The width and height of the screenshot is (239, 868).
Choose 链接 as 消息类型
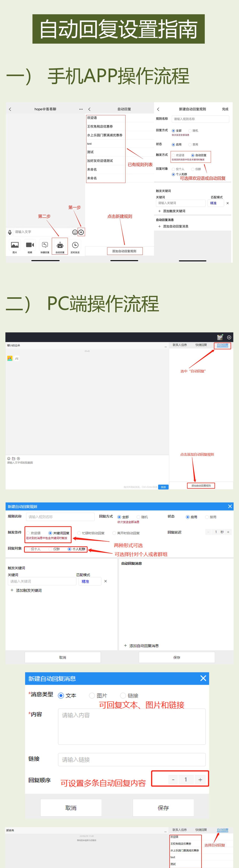[129, 695]
